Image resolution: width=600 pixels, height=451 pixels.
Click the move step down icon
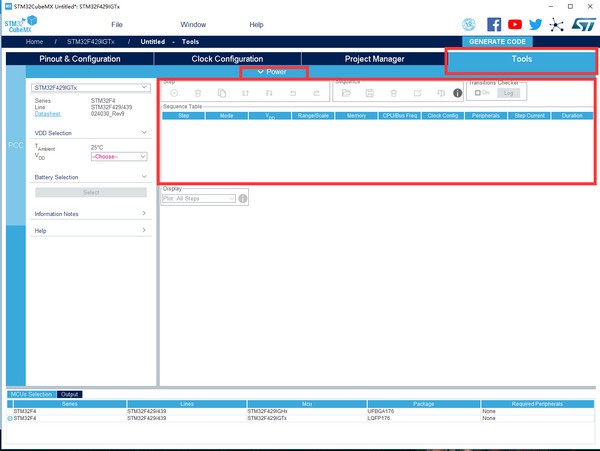tap(269, 93)
